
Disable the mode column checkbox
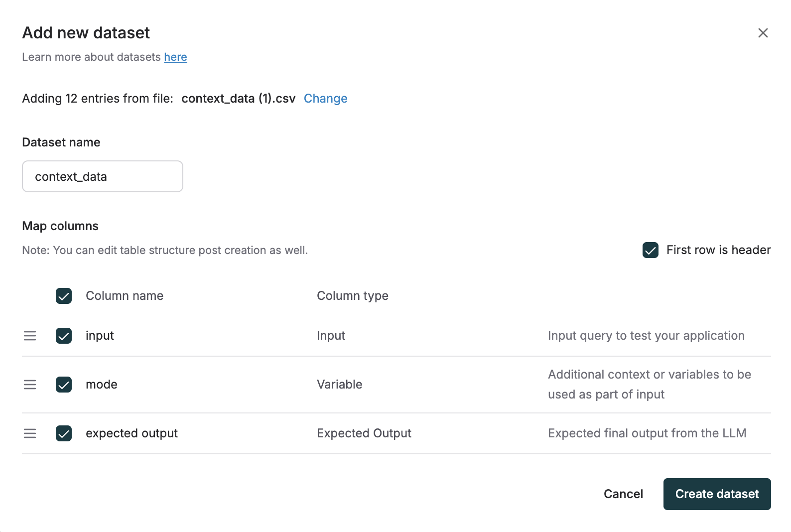(63, 385)
